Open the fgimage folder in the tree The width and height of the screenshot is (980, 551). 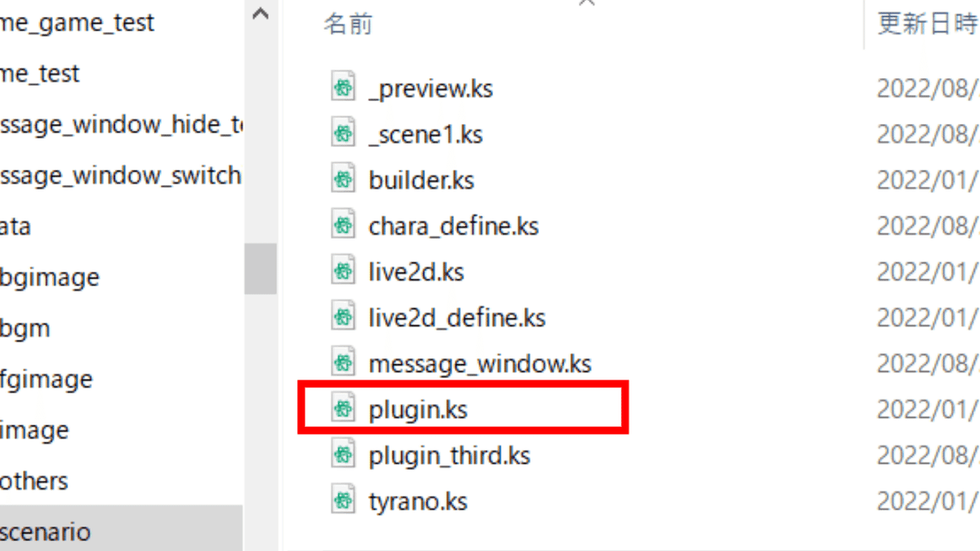46,380
